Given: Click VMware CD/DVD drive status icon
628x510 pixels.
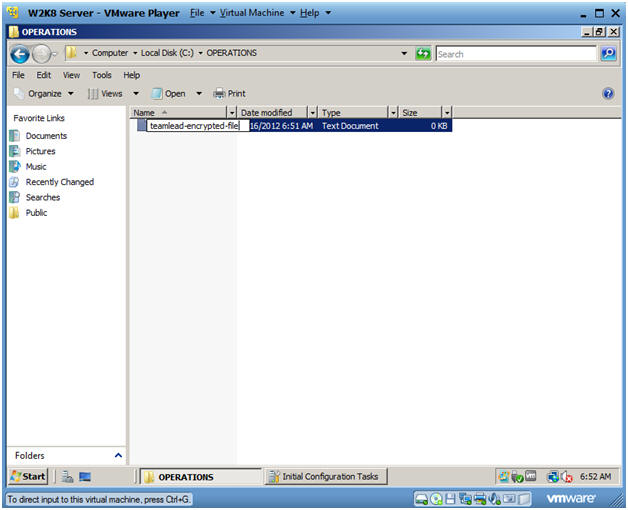Looking at the screenshot, I should click(436, 499).
